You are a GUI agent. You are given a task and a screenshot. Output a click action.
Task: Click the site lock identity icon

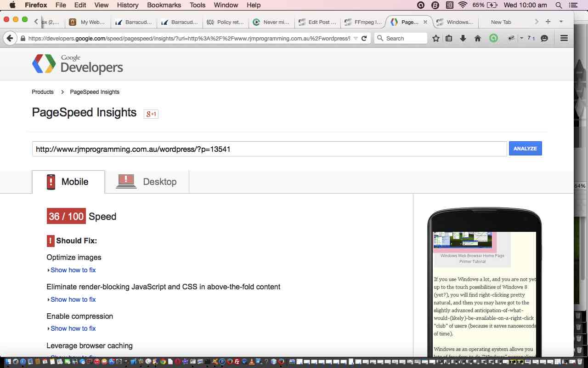coord(23,39)
